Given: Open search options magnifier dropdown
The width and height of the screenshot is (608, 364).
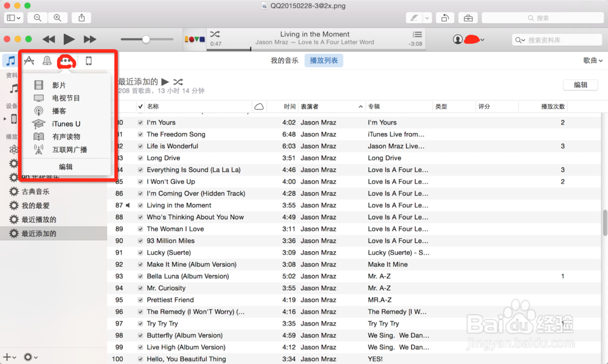Looking at the screenshot, I should (x=520, y=40).
